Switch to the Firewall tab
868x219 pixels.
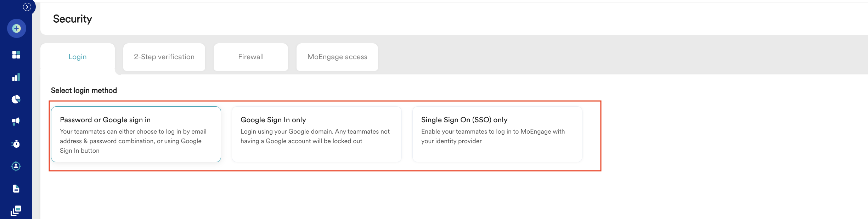pyautogui.click(x=251, y=57)
